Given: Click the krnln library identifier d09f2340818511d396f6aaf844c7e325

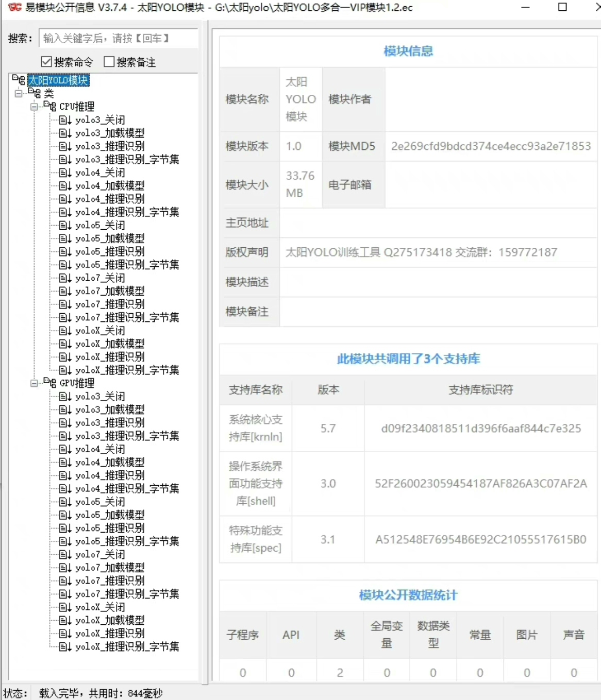Looking at the screenshot, I should (x=481, y=429).
